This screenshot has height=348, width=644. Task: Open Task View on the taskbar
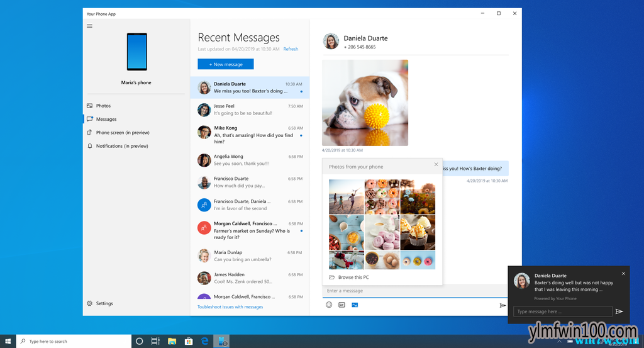coord(155,341)
